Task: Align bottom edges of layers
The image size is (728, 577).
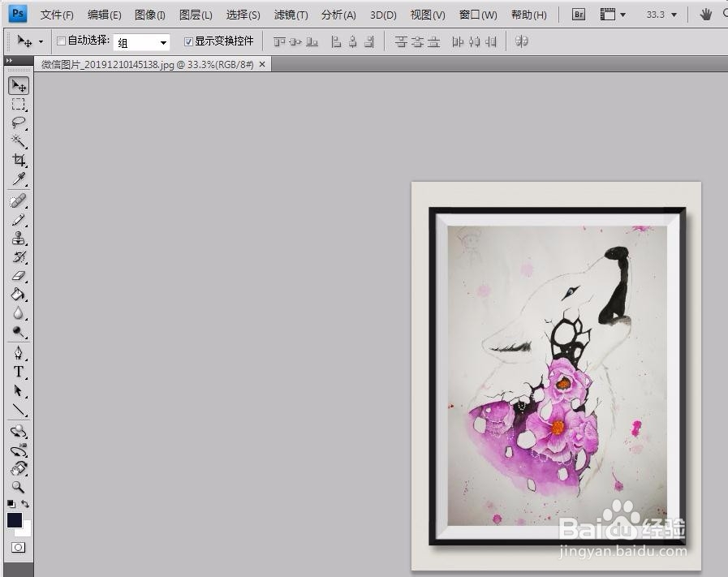Action: point(312,41)
